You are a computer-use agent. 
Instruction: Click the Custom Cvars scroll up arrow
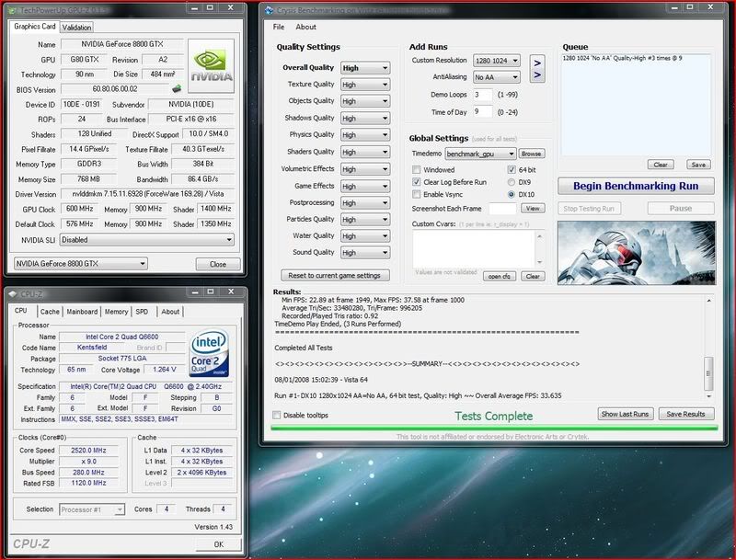540,236
